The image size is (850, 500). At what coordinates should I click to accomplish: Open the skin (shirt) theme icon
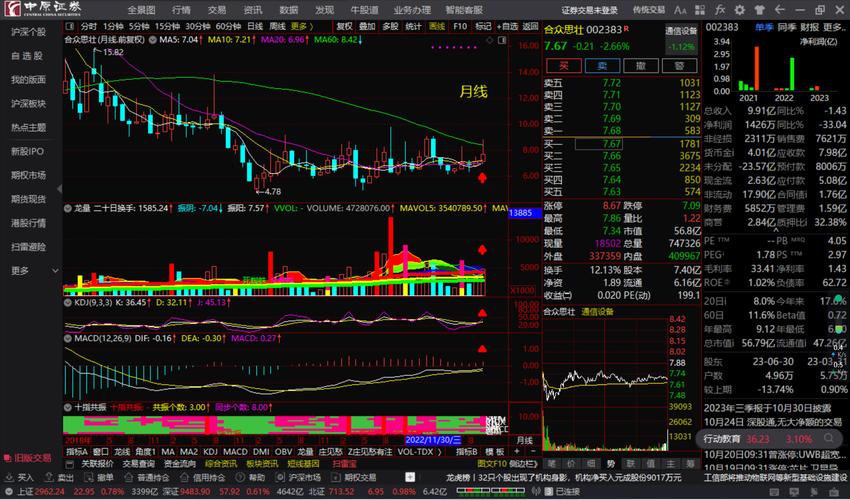coord(759,10)
